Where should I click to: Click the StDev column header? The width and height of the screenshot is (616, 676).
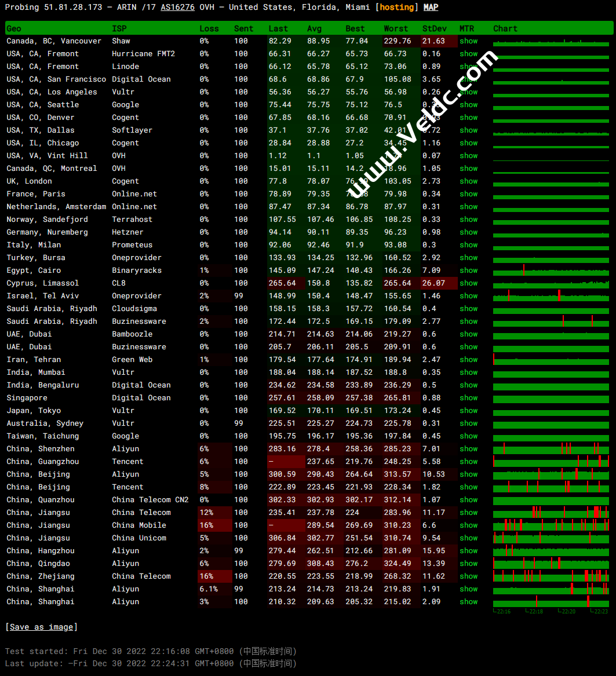click(435, 28)
